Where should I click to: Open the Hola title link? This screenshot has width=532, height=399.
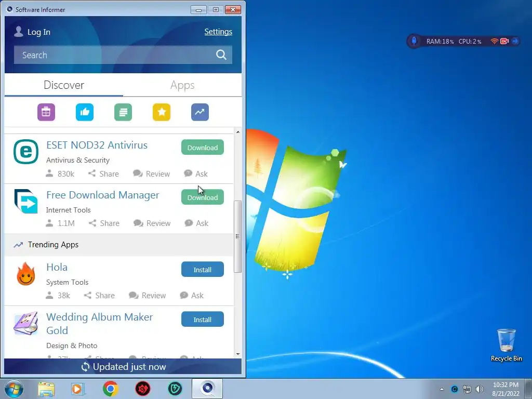(x=57, y=268)
